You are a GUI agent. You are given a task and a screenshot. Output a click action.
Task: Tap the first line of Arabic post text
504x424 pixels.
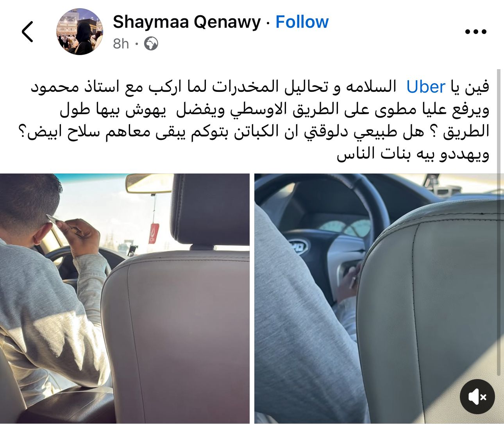(260, 87)
